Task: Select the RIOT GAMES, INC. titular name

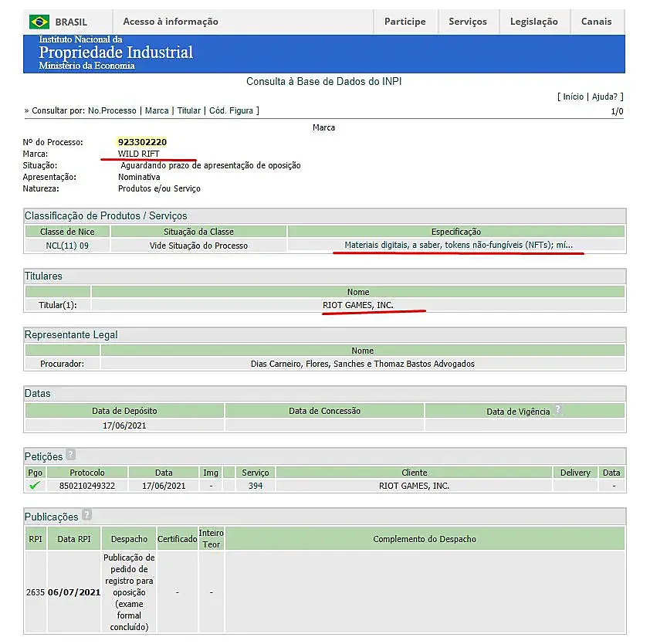Action: (x=358, y=305)
